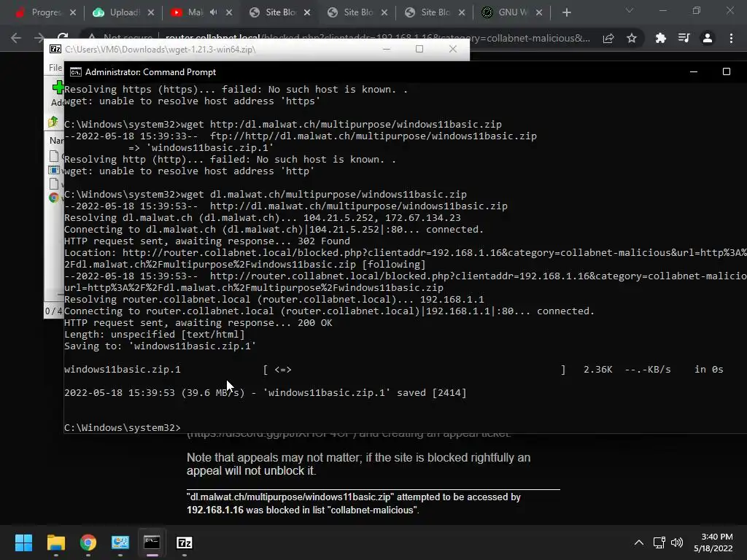Open clock showing 3:40 PM
Screen dimensions: 747x560
[713, 542]
